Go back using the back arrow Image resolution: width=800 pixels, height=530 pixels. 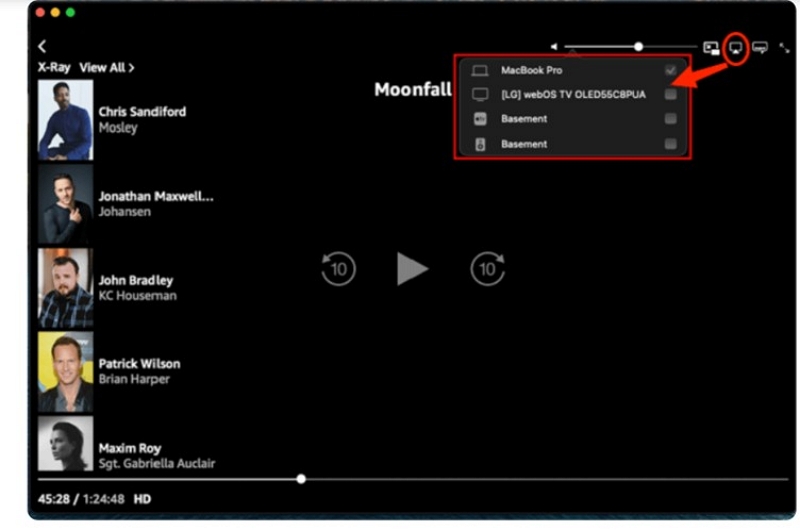42,46
